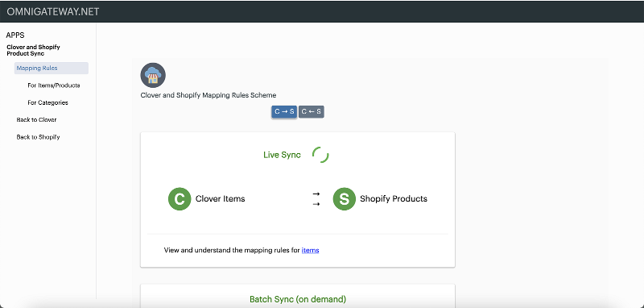Go Back to Clover
This screenshot has width=644, height=308.
coord(36,119)
